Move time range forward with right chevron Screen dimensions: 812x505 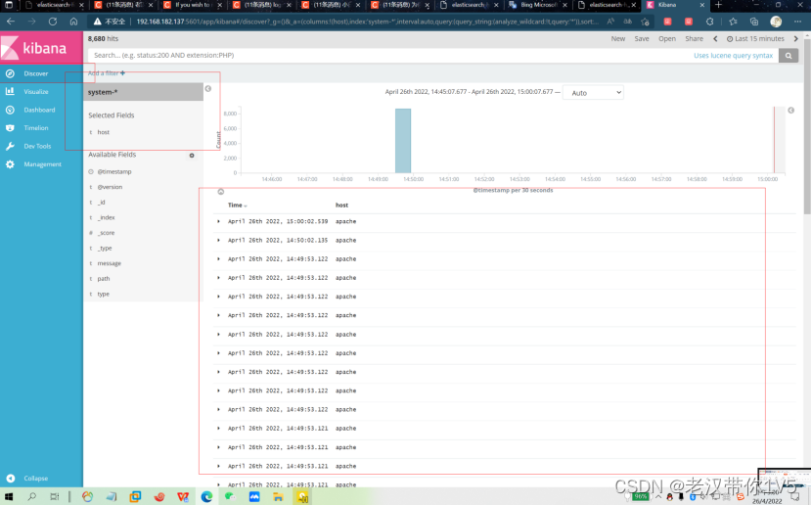click(x=796, y=39)
